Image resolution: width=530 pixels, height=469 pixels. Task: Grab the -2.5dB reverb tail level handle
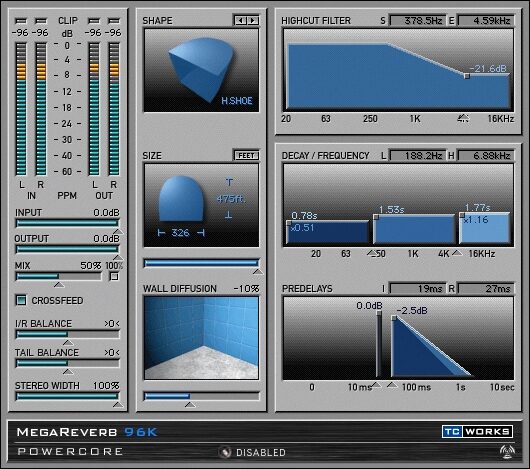[394, 318]
